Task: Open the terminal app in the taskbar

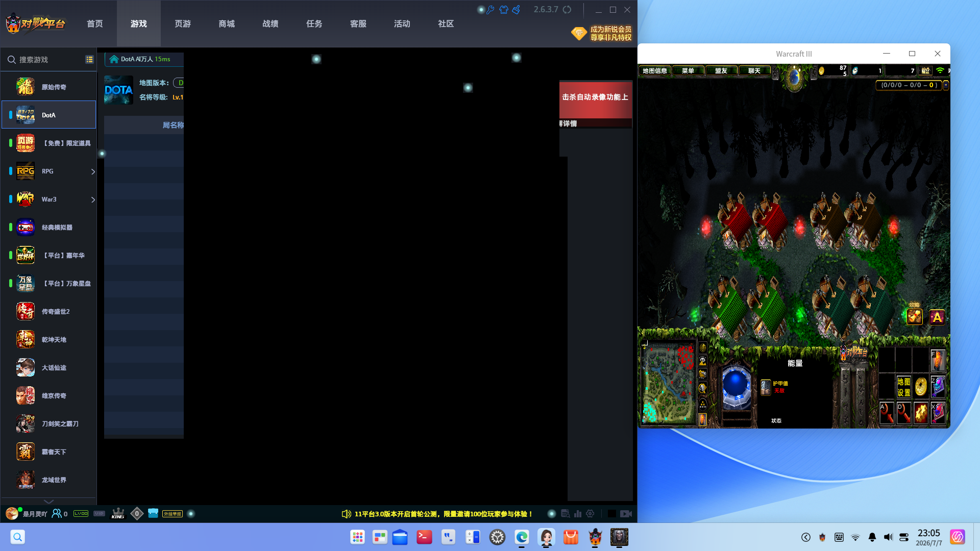Action: coord(424,537)
